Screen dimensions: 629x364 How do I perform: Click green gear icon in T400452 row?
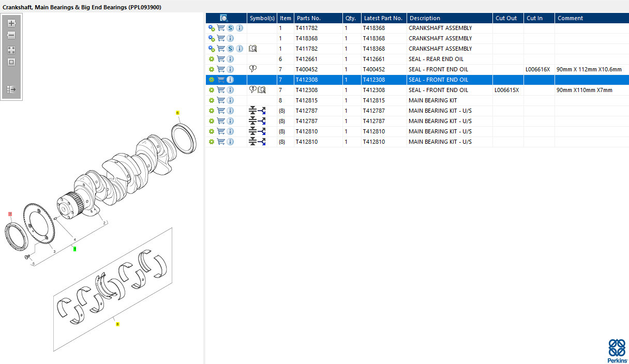pos(212,69)
